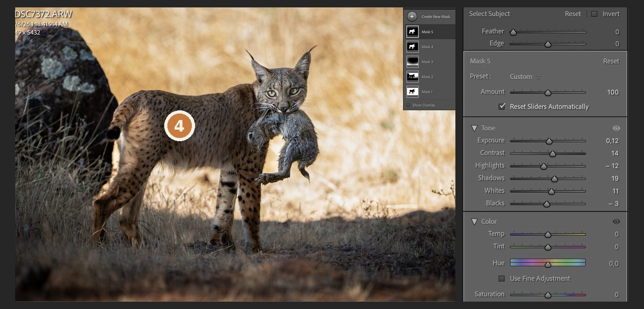The width and height of the screenshot is (644, 309).
Task: Click the Mask 4 label in mask list
Action: (x=427, y=46)
